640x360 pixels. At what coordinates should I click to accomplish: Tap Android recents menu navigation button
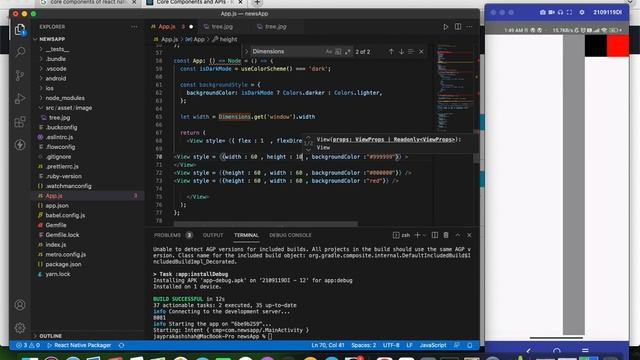585,351
